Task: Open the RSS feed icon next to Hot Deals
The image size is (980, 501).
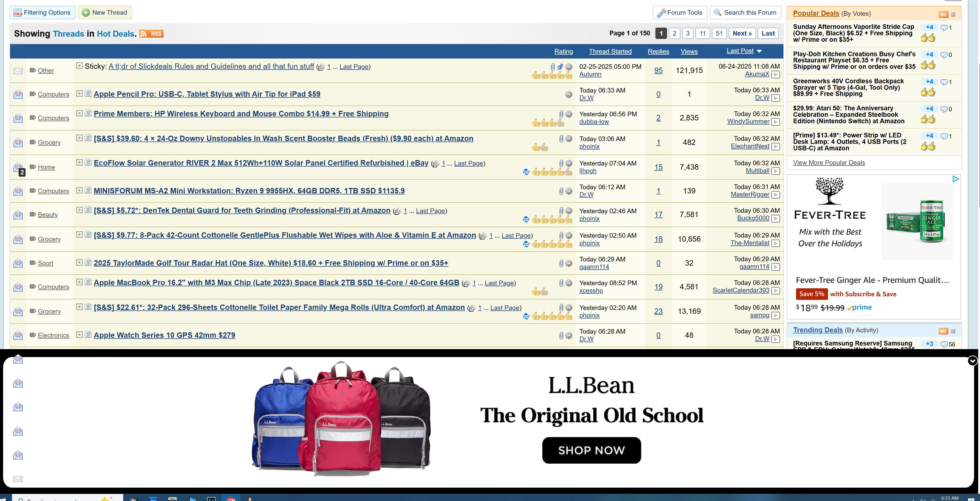Action: (x=151, y=34)
